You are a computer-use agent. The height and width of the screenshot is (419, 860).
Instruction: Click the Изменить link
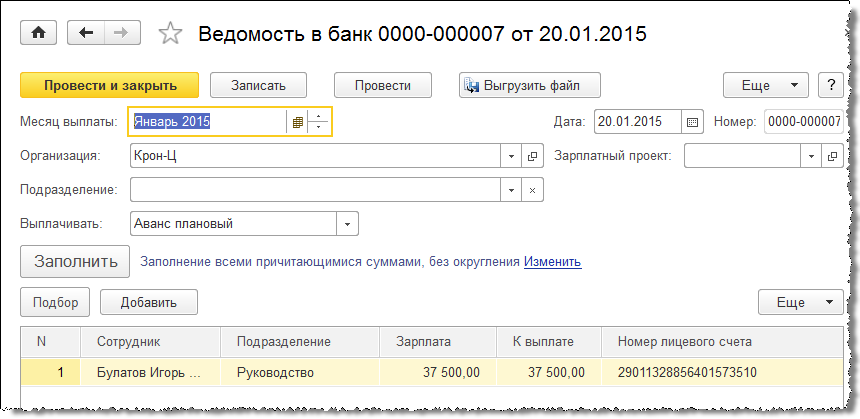(x=552, y=262)
